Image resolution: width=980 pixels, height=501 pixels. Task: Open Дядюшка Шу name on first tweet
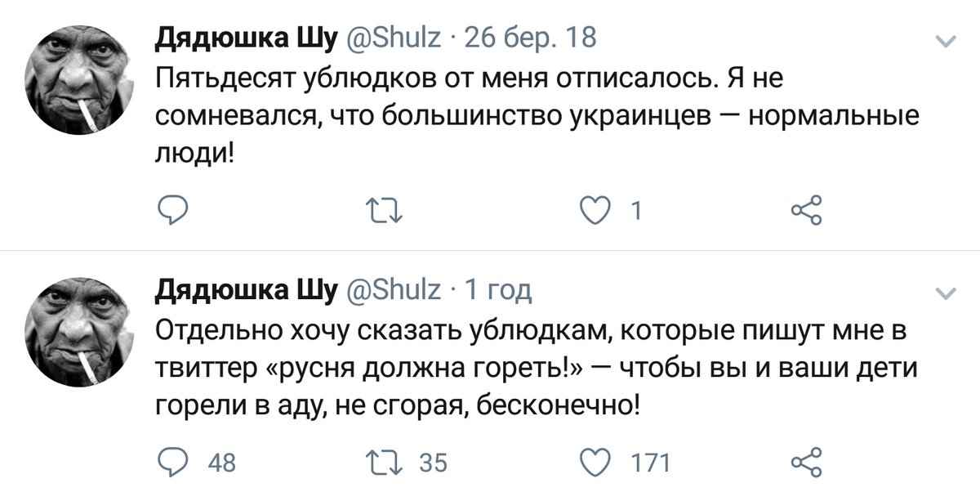(x=246, y=38)
